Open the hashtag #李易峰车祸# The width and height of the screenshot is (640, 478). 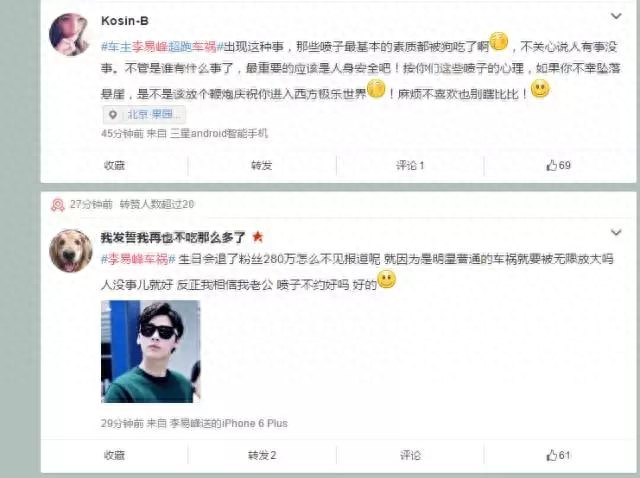click(x=138, y=259)
